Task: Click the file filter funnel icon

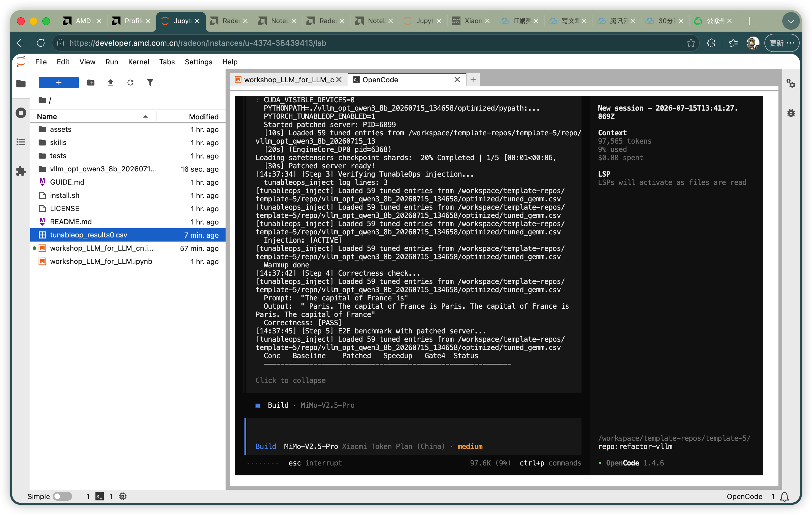Action: tap(150, 83)
